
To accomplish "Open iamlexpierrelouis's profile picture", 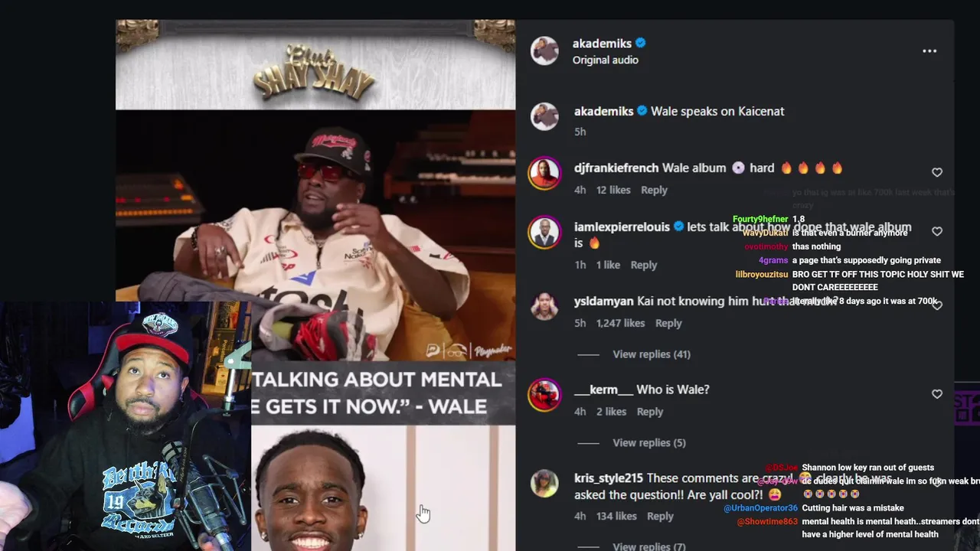I will 544,232.
